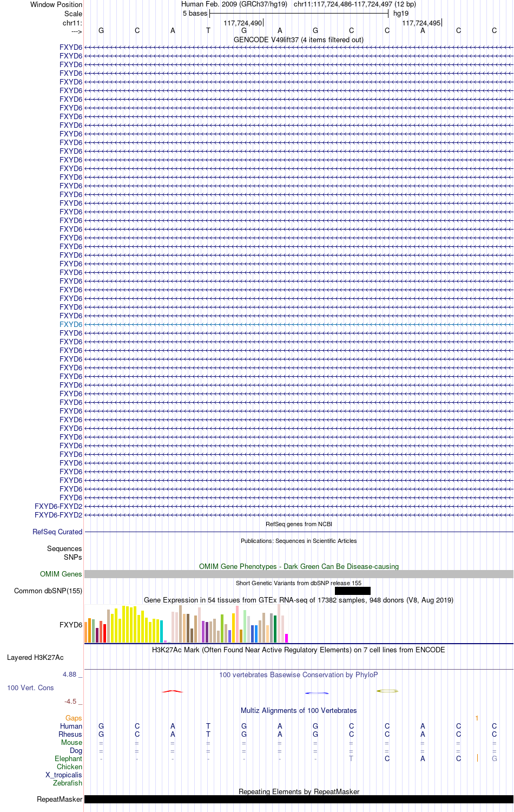Viewport: 514px width, 812px height.
Task: Open the light-blue FXYD6 transcript label
Action: [x=71, y=324]
